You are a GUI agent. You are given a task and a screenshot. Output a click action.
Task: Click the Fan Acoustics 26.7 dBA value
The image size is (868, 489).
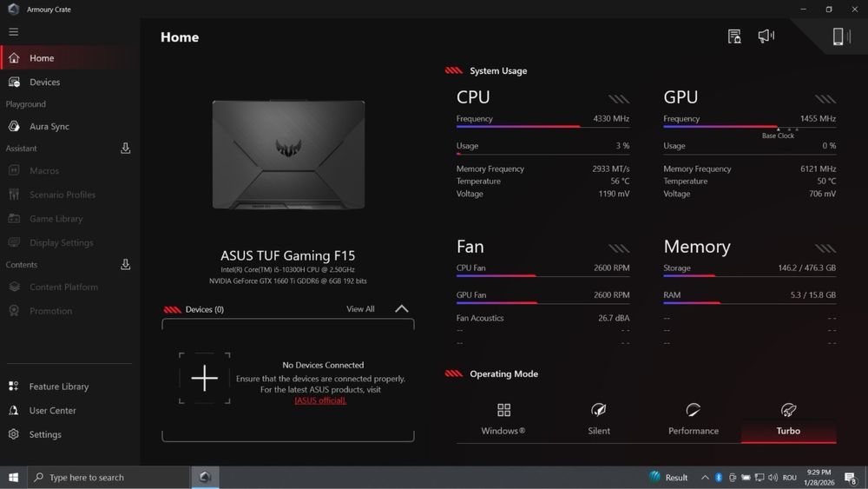coord(614,318)
